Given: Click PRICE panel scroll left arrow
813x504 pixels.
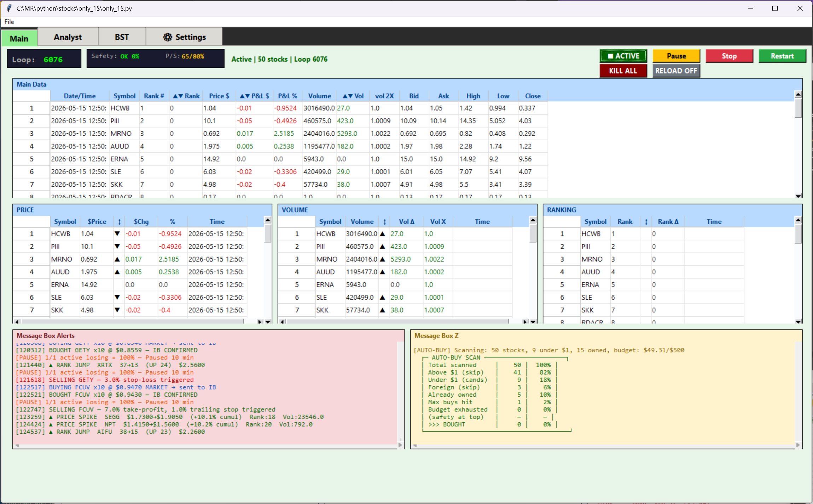Looking at the screenshot, I should pyautogui.click(x=17, y=321).
